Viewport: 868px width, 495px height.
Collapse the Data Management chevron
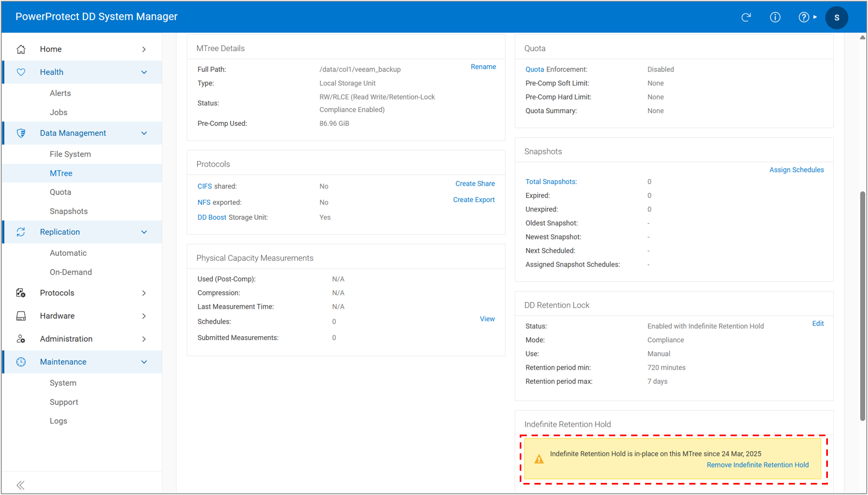(x=144, y=133)
